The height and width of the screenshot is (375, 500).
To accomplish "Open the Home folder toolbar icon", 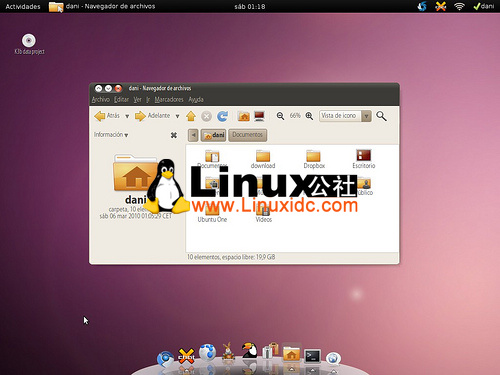I will [x=244, y=116].
